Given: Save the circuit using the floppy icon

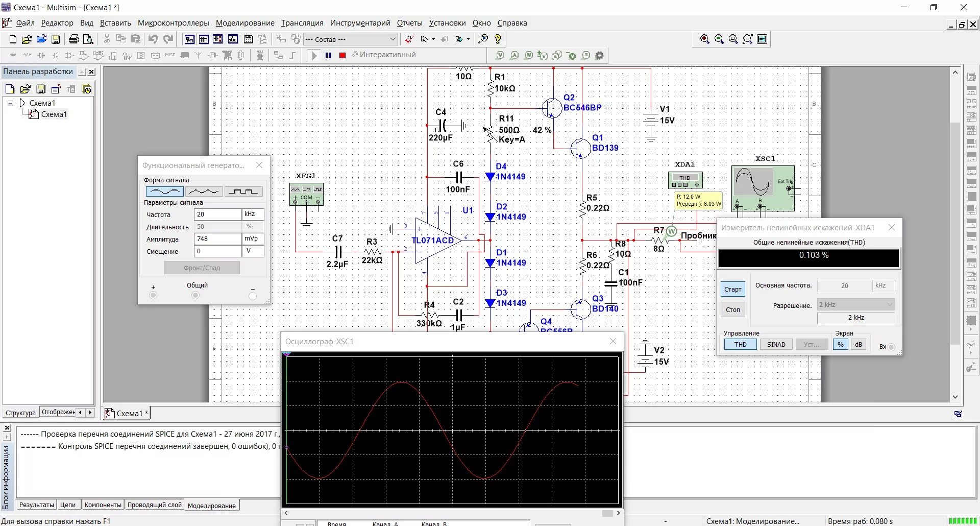Looking at the screenshot, I should tap(56, 39).
